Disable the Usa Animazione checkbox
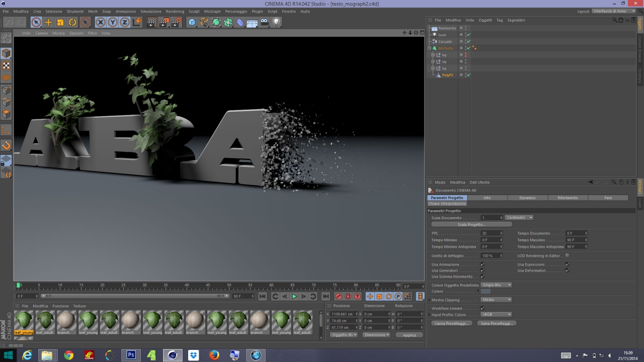 [x=482, y=264]
